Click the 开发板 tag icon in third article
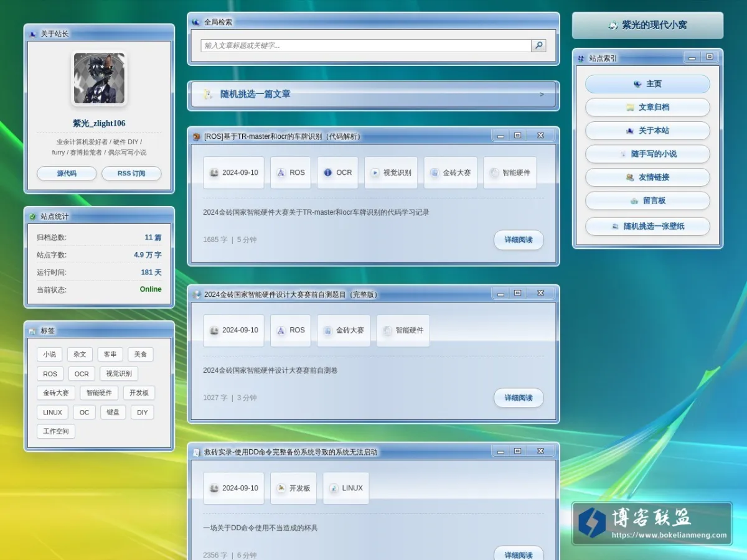 pos(281,488)
